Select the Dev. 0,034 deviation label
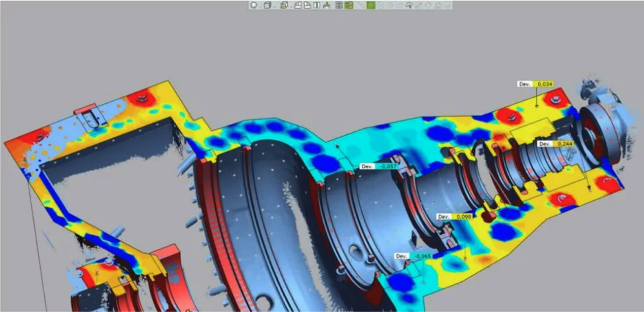The image size is (644, 312). point(535,84)
